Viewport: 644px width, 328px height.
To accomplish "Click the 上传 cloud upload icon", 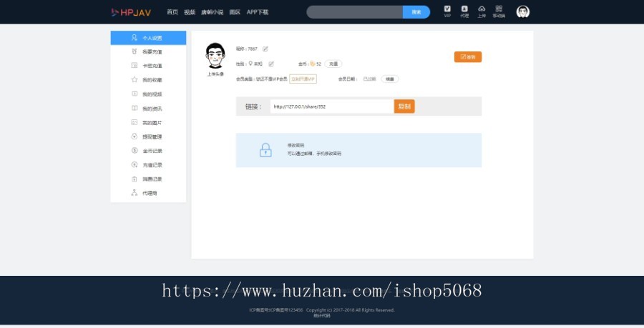I will pos(482,11).
